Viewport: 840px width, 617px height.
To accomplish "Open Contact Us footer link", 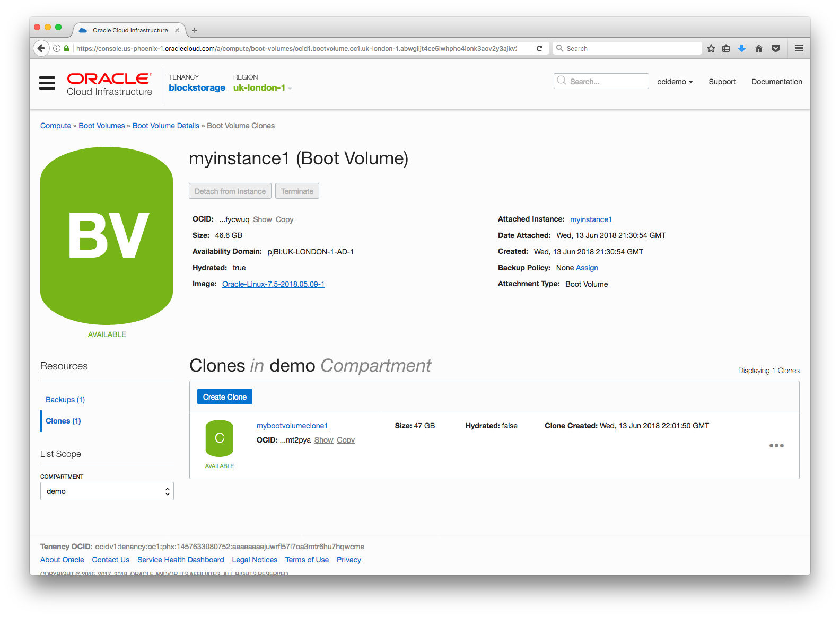I will (x=111, y=560).
